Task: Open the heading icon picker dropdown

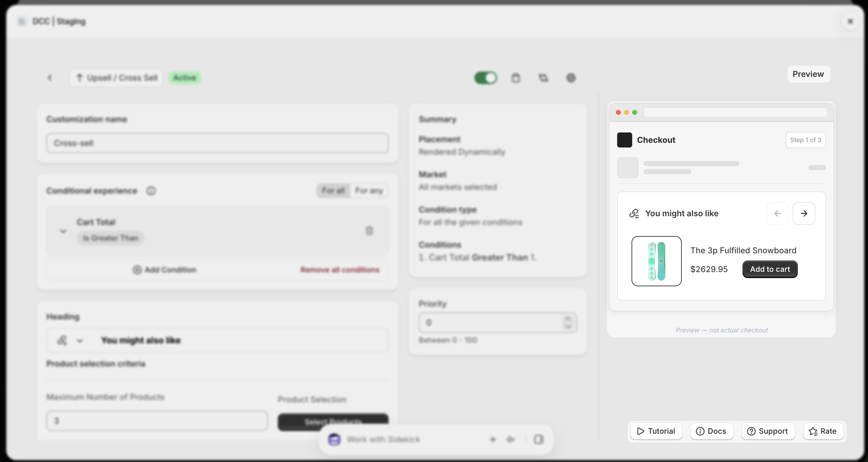Action: [x=70, y=340]
